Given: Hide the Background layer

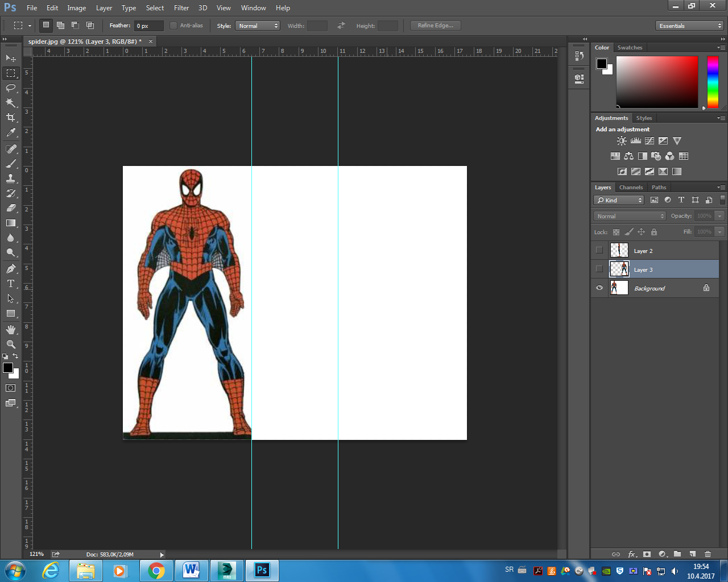Looking at the screenshot, I should (x=599, y=288).
